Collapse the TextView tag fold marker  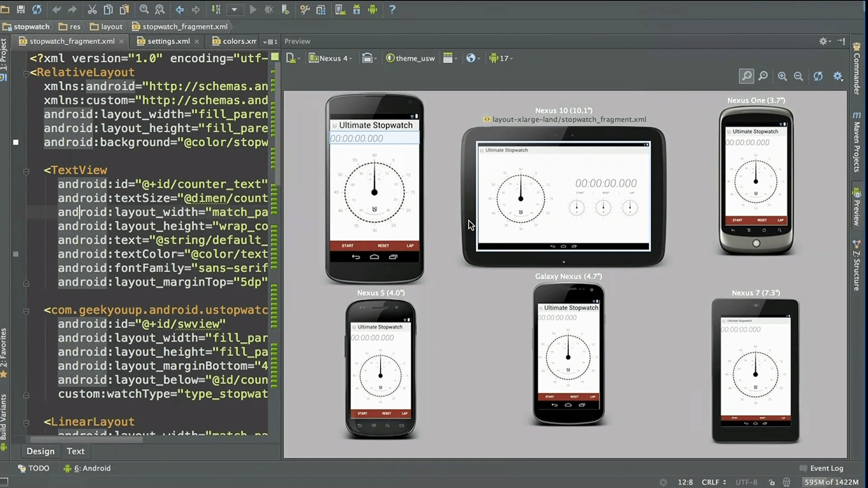click(x=26, y=171)
